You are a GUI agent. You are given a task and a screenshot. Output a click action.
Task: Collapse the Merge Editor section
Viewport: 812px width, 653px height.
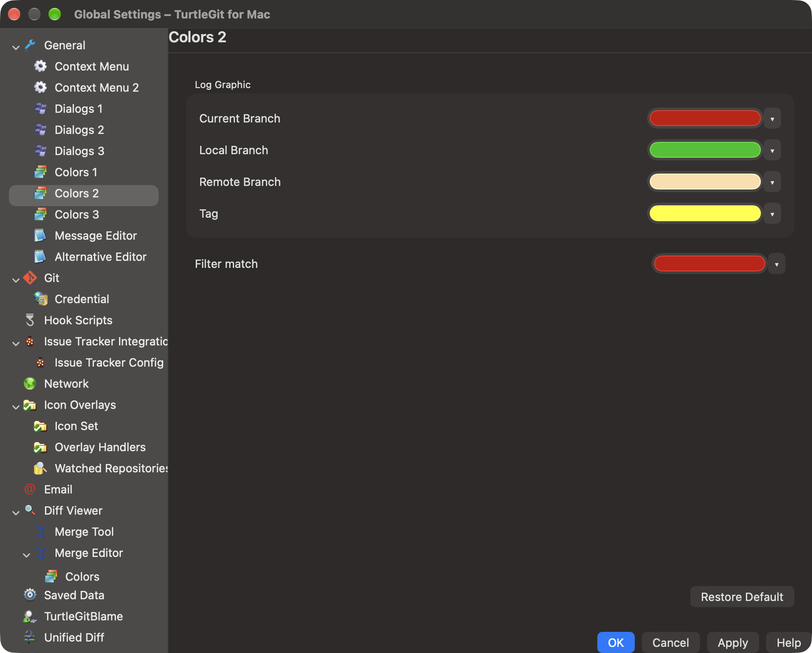tap(26, 554)
